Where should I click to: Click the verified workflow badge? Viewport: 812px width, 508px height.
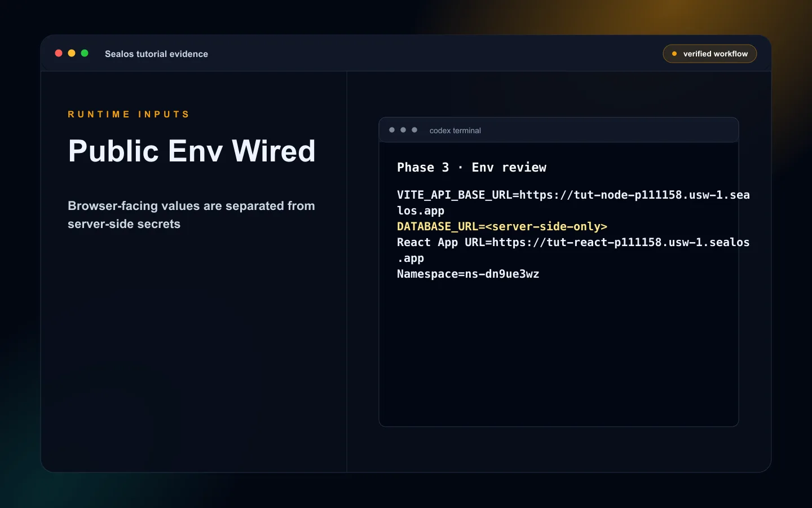coord(709,54)
